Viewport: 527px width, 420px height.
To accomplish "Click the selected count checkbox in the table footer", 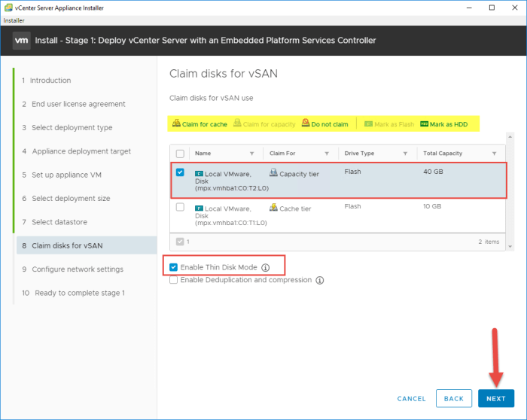I will coord(180,242).
